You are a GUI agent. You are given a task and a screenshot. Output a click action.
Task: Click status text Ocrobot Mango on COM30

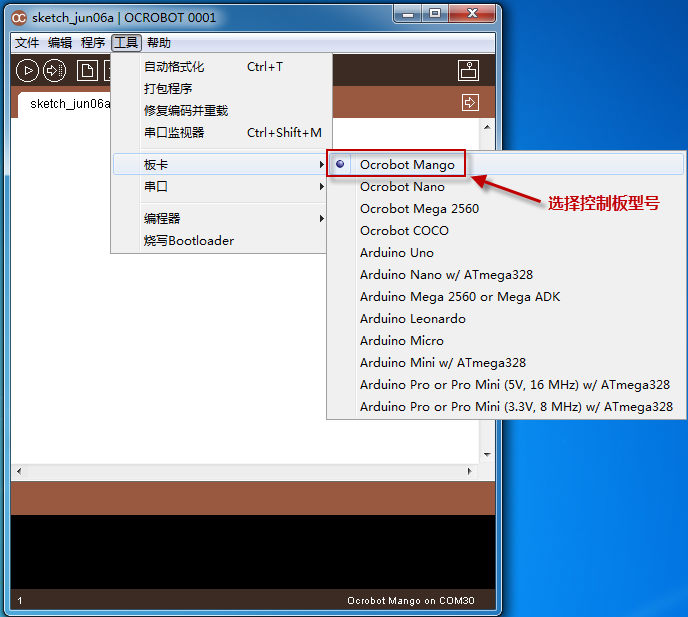(411, 600)
